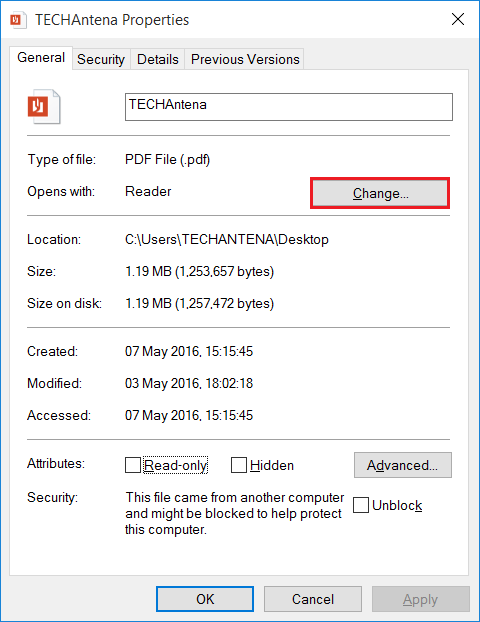Tick the Read-only checkbox
Image resolution: width=480 pixels, height=622 pixels.
(x=132, y=465)
